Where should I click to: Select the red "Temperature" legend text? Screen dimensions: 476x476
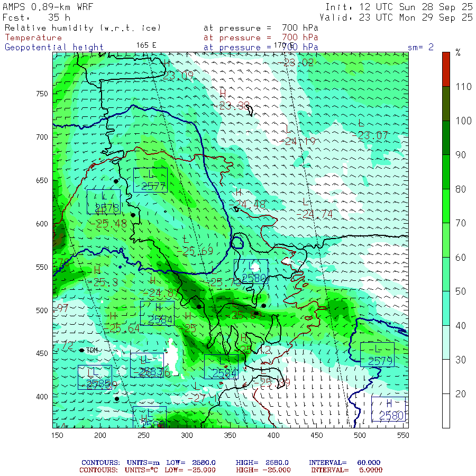[33, 38]
